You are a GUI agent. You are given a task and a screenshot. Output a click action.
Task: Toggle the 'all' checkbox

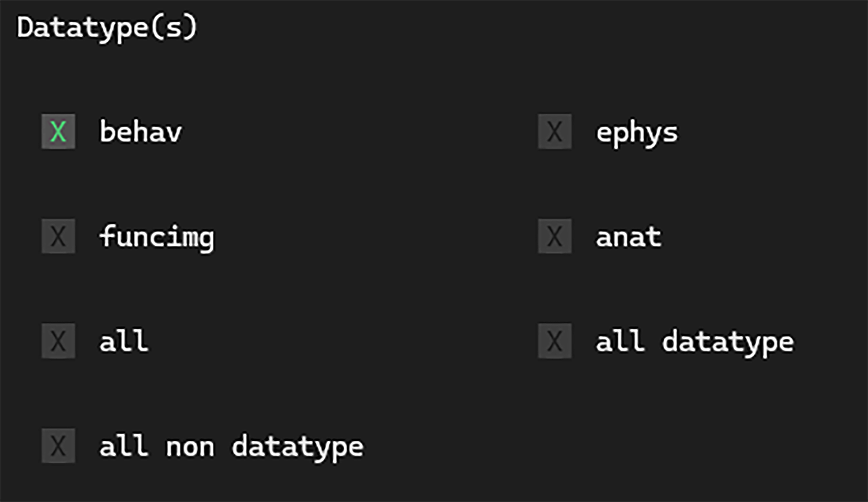pyautogui.click(x=58, y=341)
